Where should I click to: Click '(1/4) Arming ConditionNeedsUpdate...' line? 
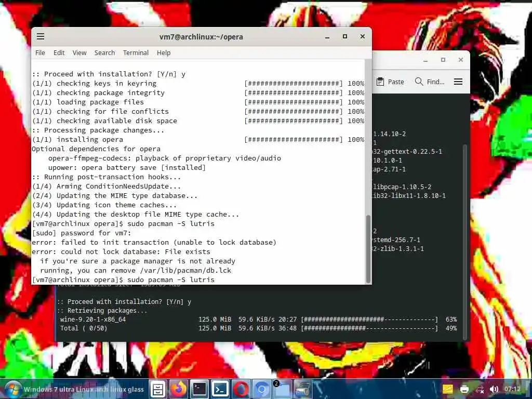pos(107,187)
